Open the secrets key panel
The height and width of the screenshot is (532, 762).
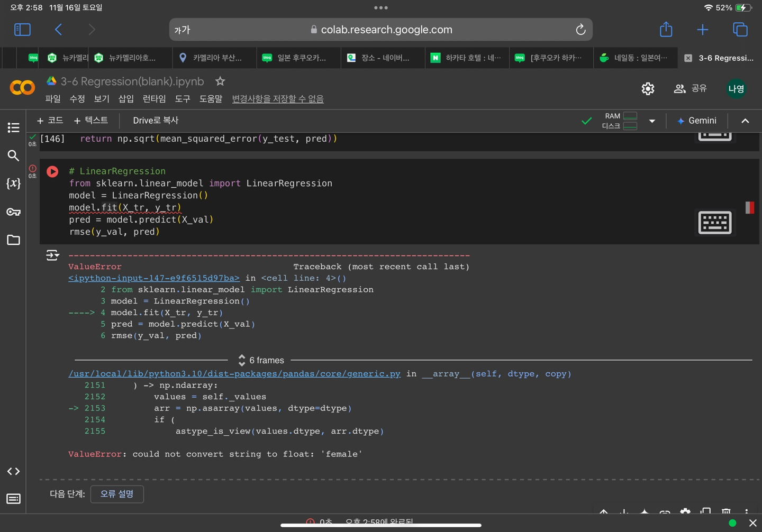click(14, 212)
